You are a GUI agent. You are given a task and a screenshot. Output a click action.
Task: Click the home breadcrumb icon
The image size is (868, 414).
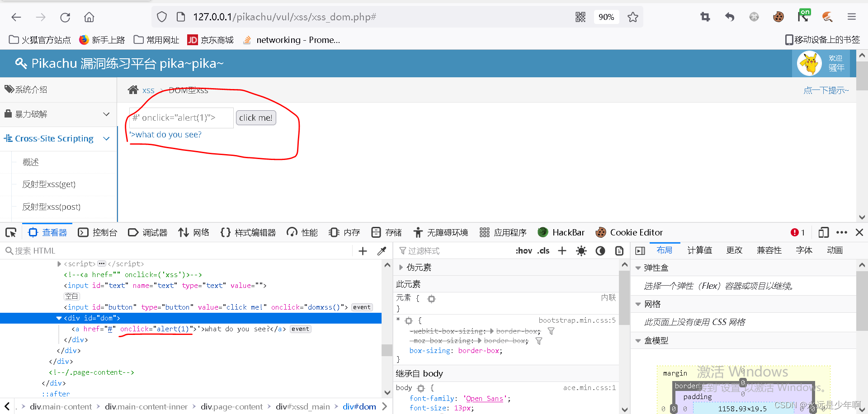[133, 90]
